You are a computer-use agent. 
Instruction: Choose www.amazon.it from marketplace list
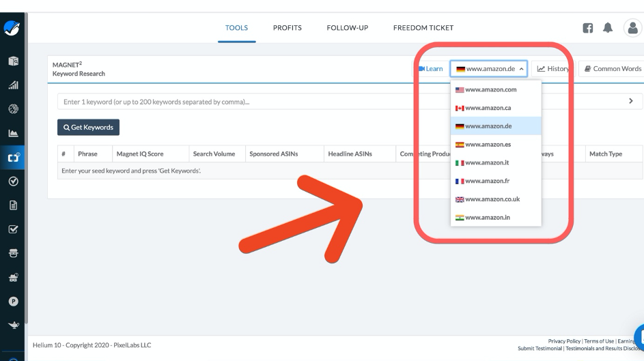[x=496, y=162]
